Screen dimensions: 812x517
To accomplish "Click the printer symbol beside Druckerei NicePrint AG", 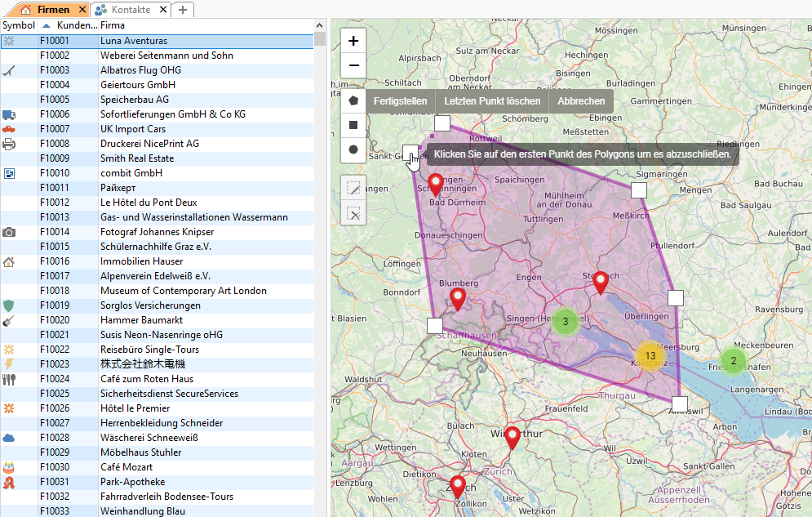I will pos(8,143).
